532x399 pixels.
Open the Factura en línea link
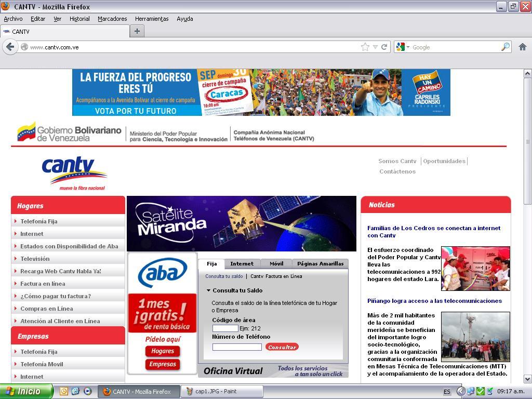[x=43, y=284]
